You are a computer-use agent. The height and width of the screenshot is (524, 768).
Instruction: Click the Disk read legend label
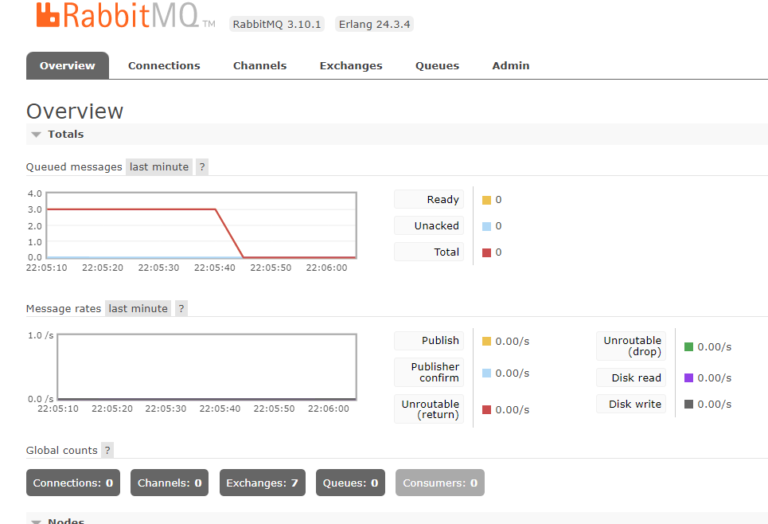pos(631,378)
